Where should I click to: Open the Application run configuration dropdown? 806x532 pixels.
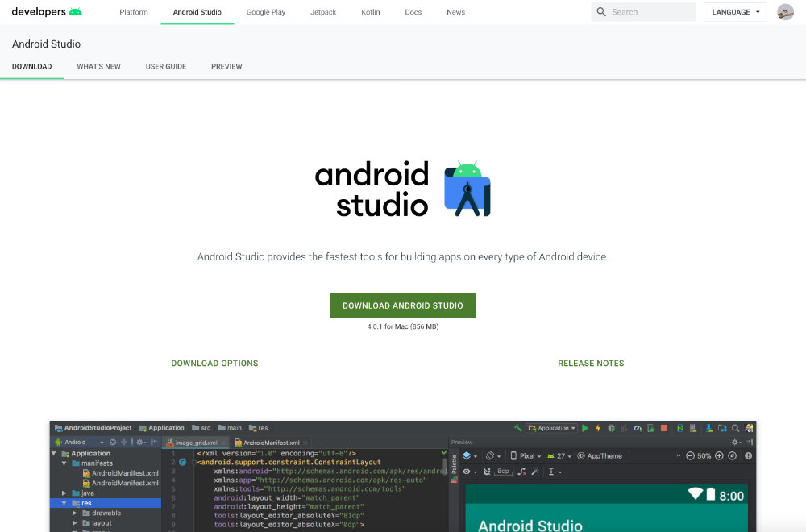pyautogui.click(x=551, y=428)
